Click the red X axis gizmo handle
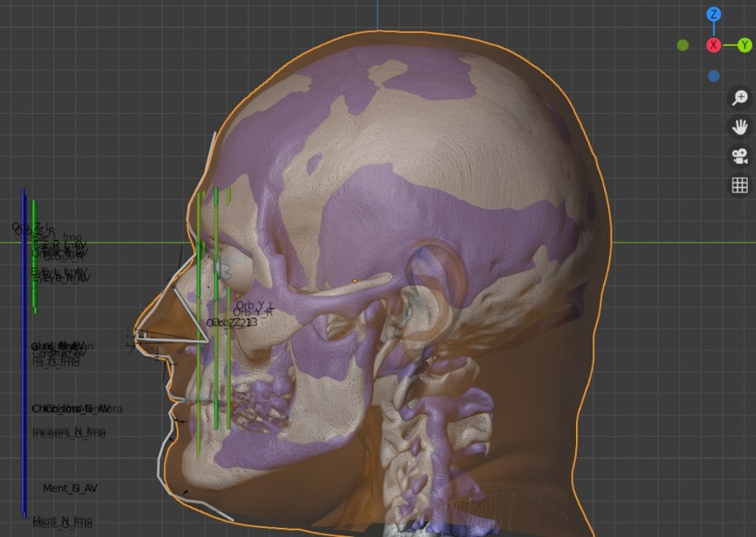This screenshot has width=756, height=537. (x=714, y=45)
